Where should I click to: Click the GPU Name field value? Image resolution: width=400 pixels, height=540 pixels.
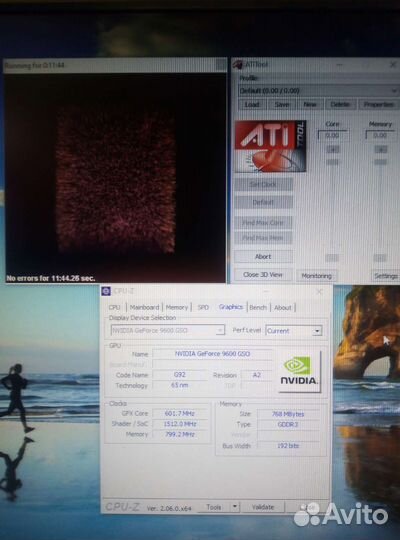[213, 354]
